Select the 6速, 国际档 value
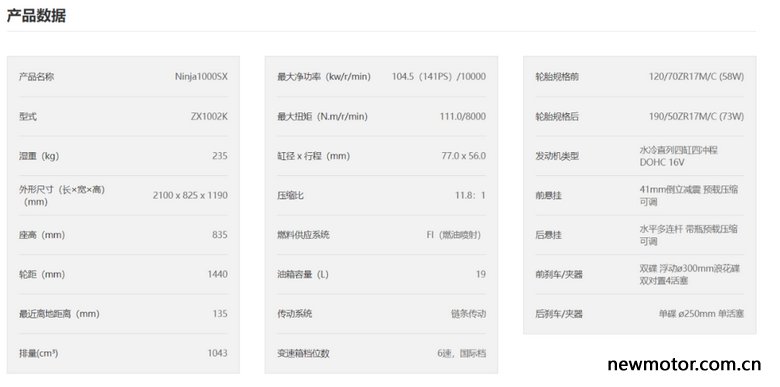Image resolution: width=780 pixels, height=387 pixels. pos(462,354)
